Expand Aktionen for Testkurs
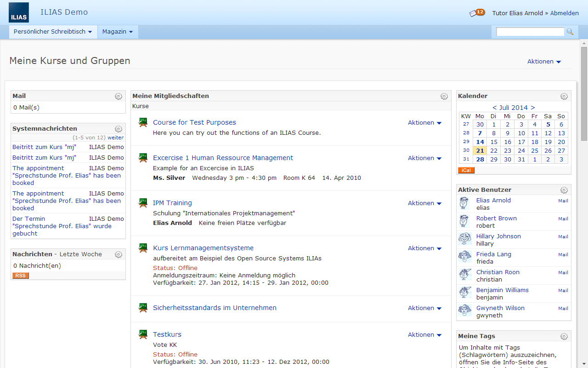The width and height of the screenshot is (588, 368). click(x=424, y=335)
